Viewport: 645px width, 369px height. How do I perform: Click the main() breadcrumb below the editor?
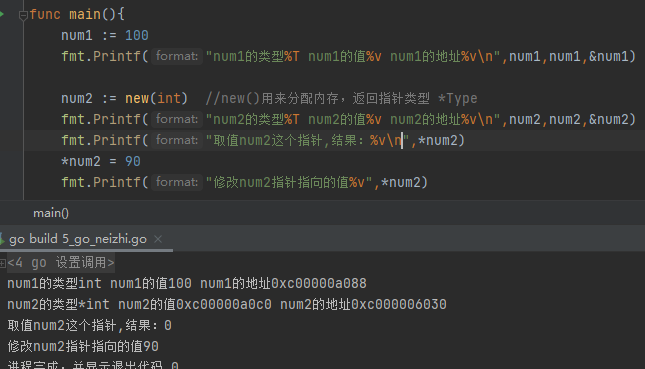click(51, 213)
